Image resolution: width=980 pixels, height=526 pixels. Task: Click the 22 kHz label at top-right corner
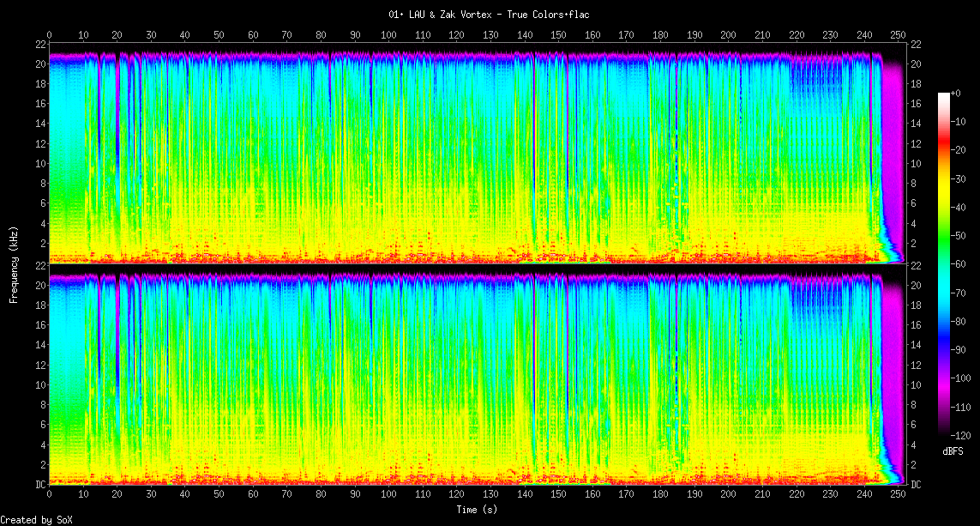point(916,45)
